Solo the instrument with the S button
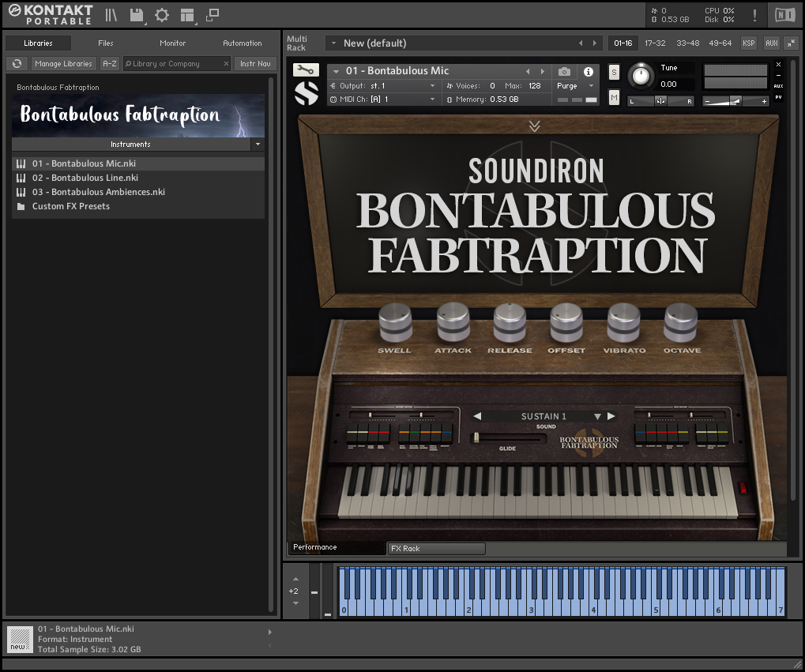 click(614, 73)
